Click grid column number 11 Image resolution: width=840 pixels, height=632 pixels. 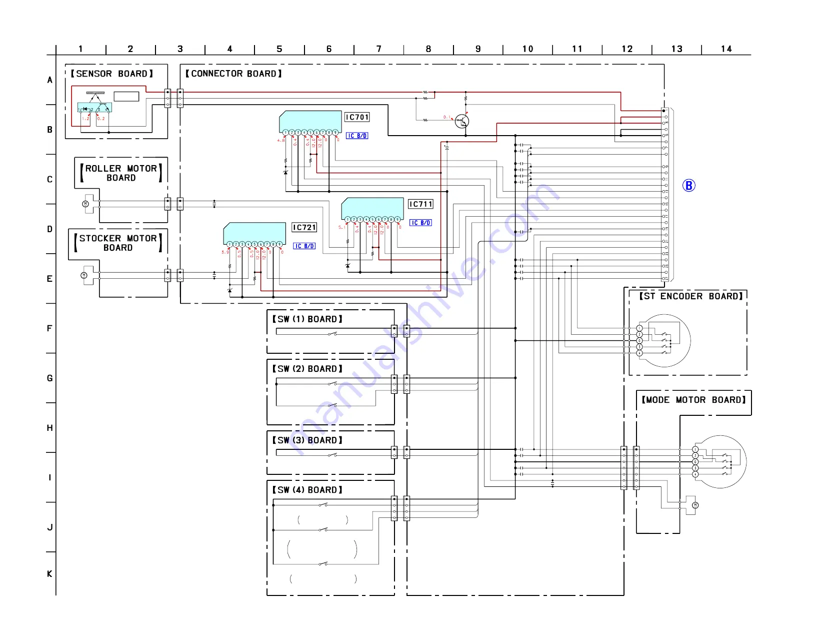[577, 49]
